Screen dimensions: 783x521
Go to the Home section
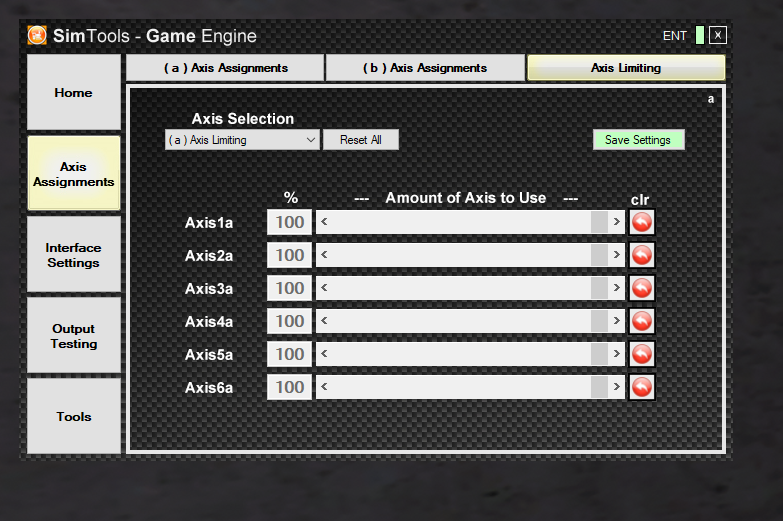coord(73,92)
